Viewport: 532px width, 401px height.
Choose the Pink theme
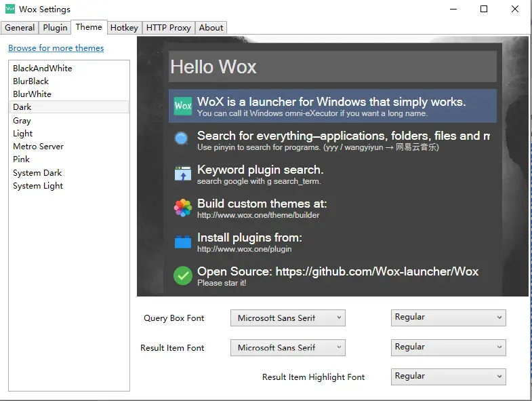point(69,159)
